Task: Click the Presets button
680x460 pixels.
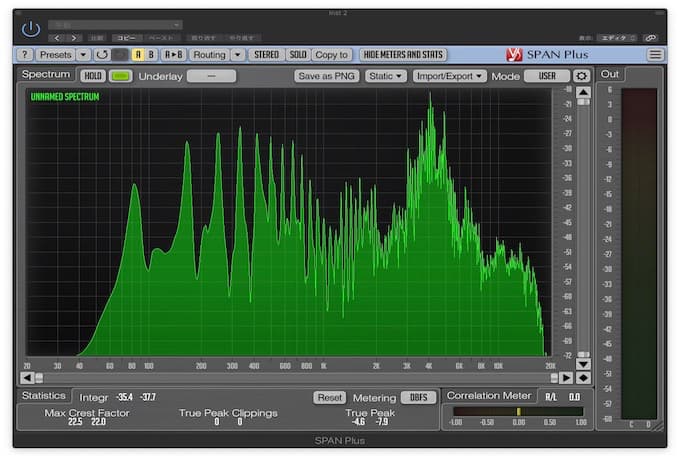Action: click(56, 55)
